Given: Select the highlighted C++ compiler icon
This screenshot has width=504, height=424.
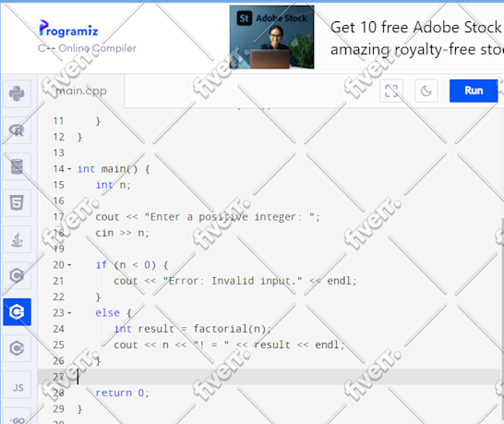Looking at the screenshot, I should pyautogui.click(x=17, y=312).
